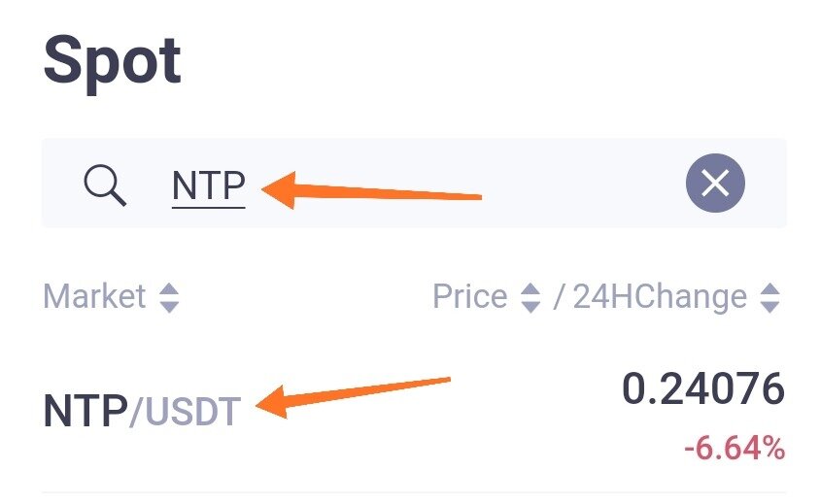Sort 24HChange ascending with up triangle
820x504 pixels.
(769, 289)
